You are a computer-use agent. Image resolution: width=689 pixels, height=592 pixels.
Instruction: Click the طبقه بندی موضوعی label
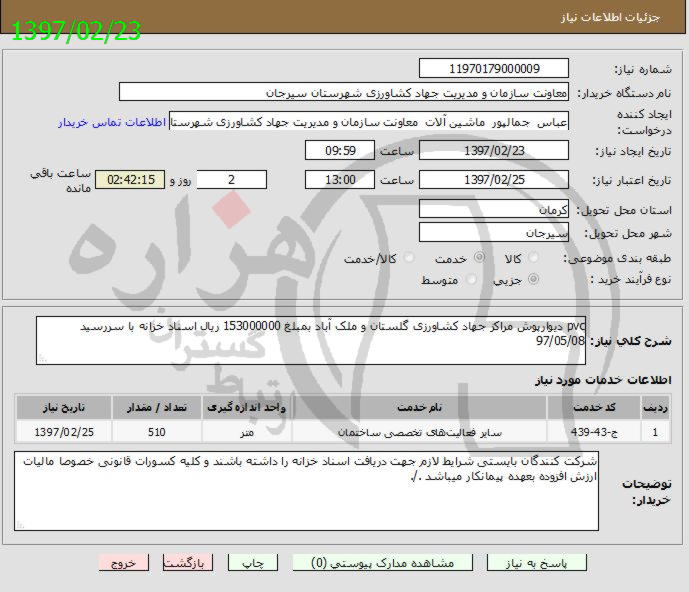pos(617,258)
